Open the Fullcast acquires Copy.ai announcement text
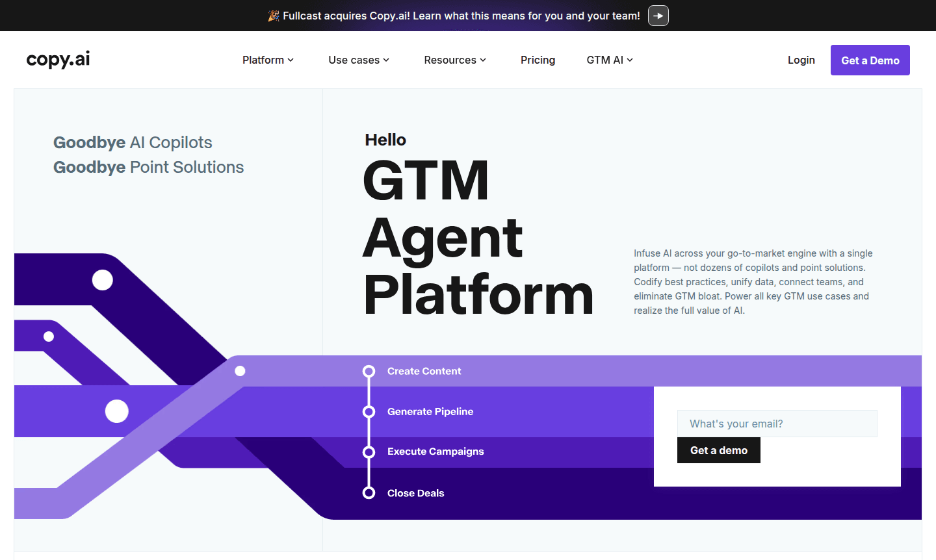 click(x=461, y=16)
